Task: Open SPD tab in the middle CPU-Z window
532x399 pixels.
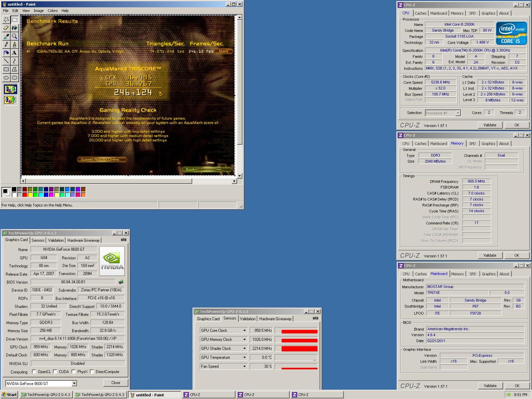Action: (472, 144)
